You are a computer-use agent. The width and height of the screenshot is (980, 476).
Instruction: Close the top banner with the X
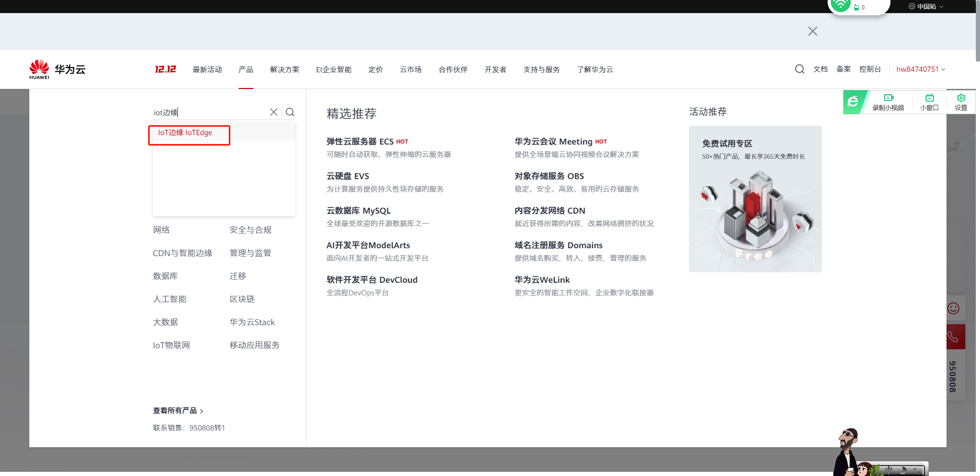tap(812, 31)
